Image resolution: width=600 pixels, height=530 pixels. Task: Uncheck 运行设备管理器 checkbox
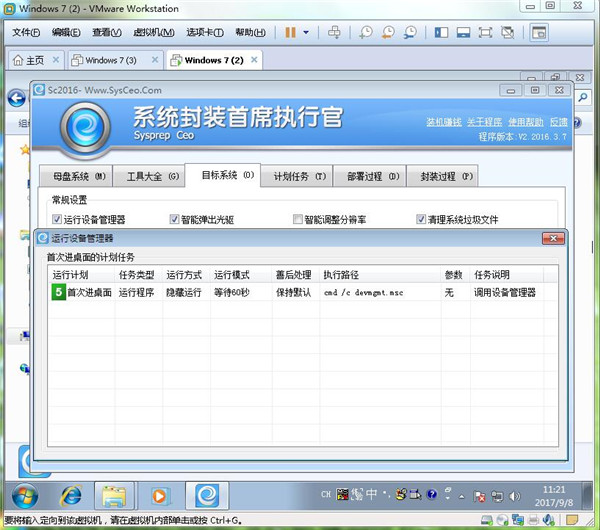(x=57, y=219)
